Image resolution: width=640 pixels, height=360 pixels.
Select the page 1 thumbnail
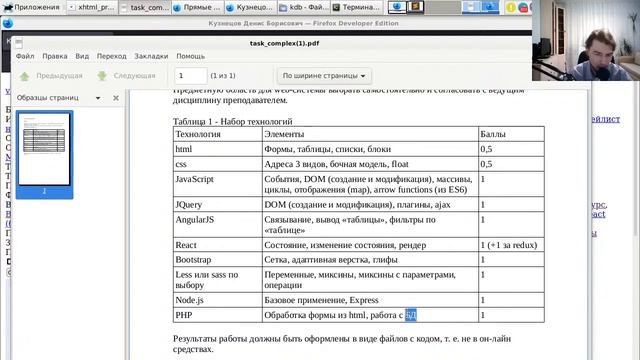tap(44, 154)
